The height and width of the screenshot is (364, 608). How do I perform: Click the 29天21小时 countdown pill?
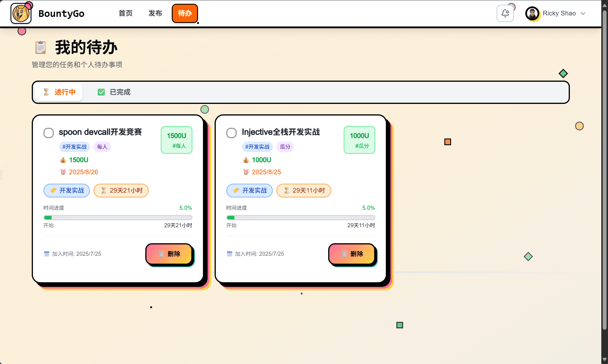click(121, 191)
